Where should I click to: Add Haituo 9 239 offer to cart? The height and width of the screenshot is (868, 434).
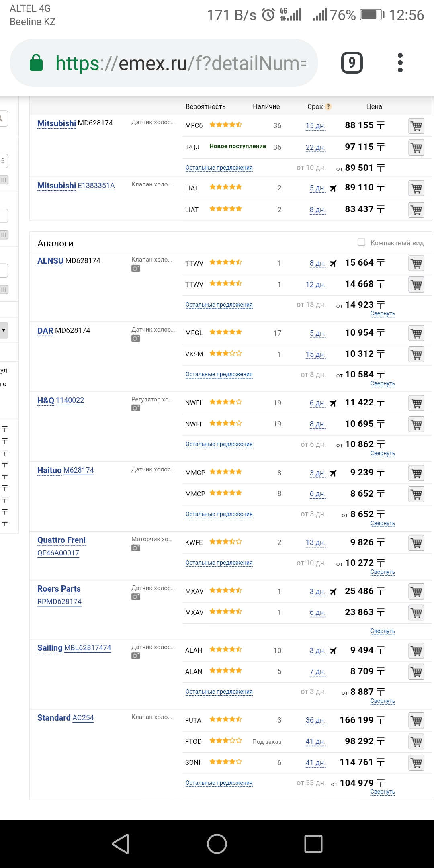click(416, 473)
